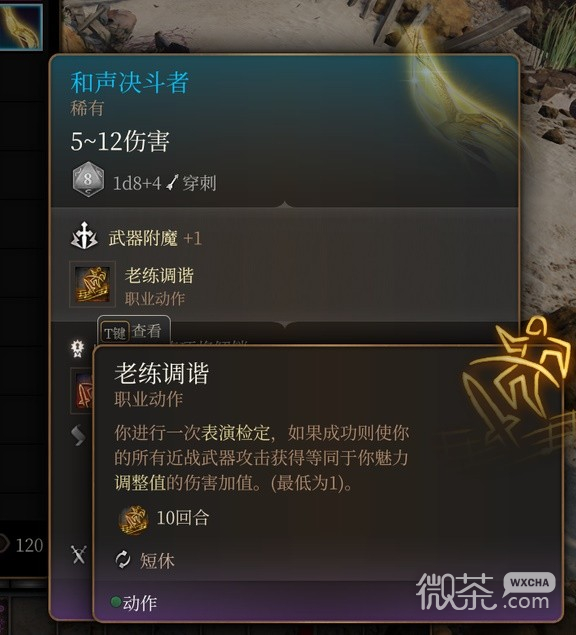Screen dimensions: 576x635
Task: Click the green 动作 action indicator
Action: pyautogui.click(x=134, y=603)
